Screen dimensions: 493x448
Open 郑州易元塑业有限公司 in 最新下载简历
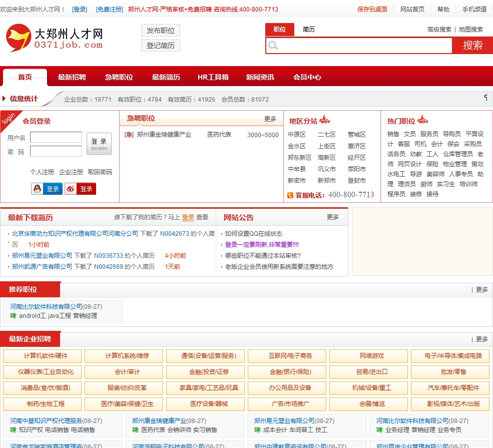[x=42, y=256]
